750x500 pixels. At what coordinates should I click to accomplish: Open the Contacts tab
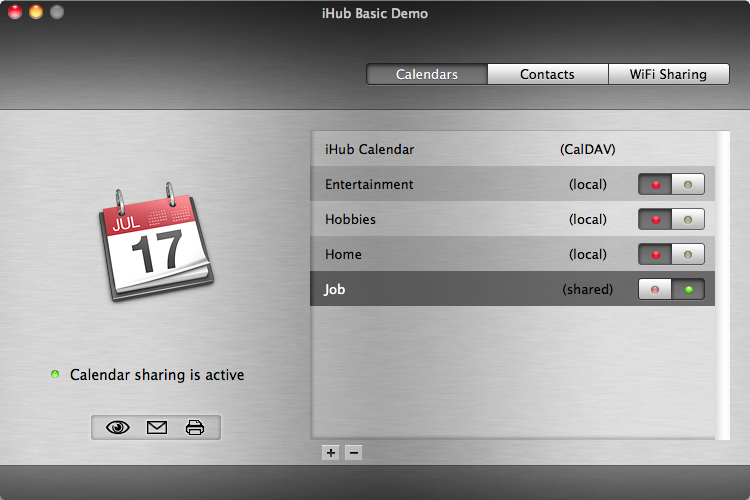coord(548,74)
